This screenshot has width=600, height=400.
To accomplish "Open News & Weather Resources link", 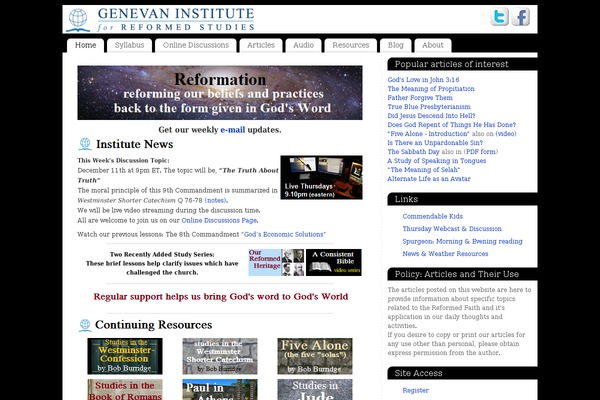I will coord(445,254).
